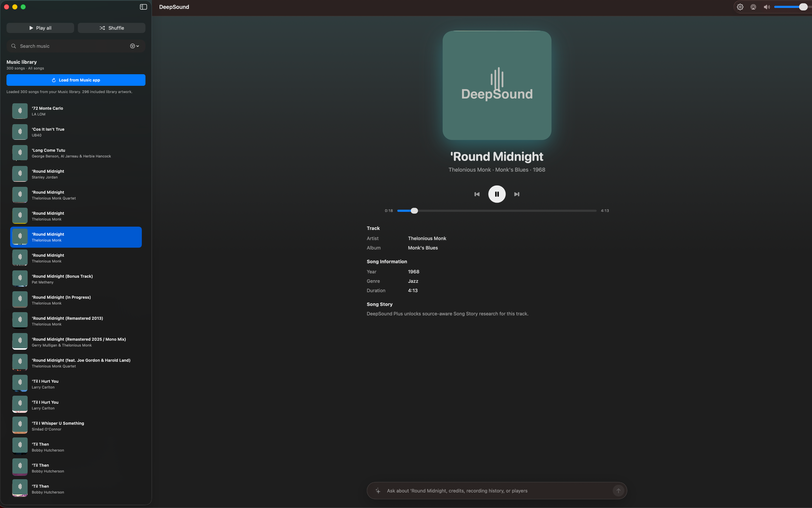
Task: Mute using the speaker volume icon
Action: pyautogui.click(x=767, y=7)
